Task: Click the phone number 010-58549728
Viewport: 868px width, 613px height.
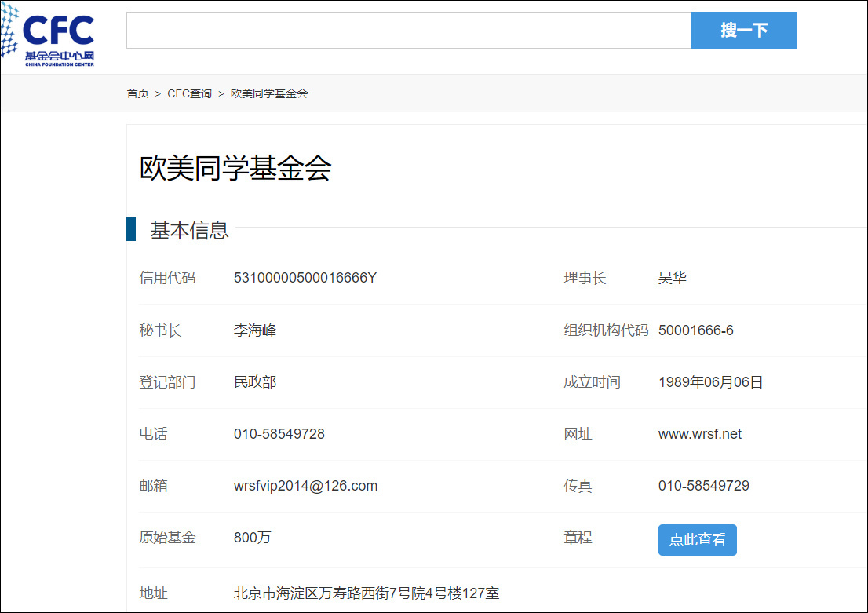Action: pos(279,434)
